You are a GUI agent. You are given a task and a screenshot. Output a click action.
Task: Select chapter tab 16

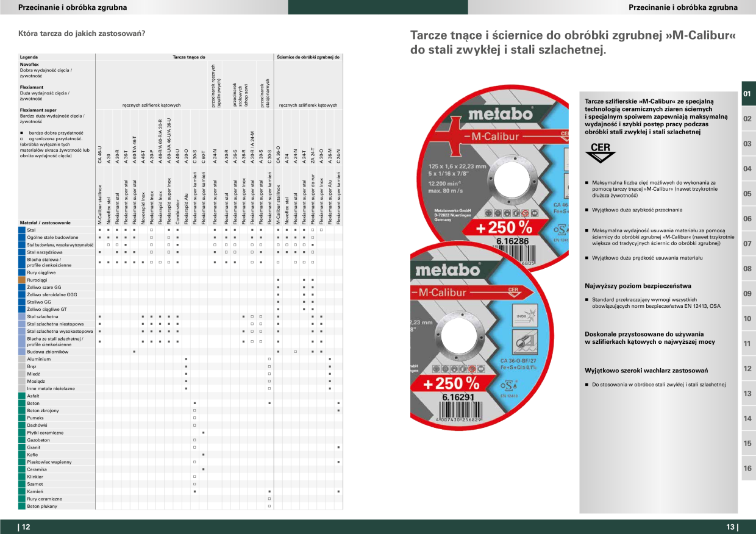click(x=747, y=469)
